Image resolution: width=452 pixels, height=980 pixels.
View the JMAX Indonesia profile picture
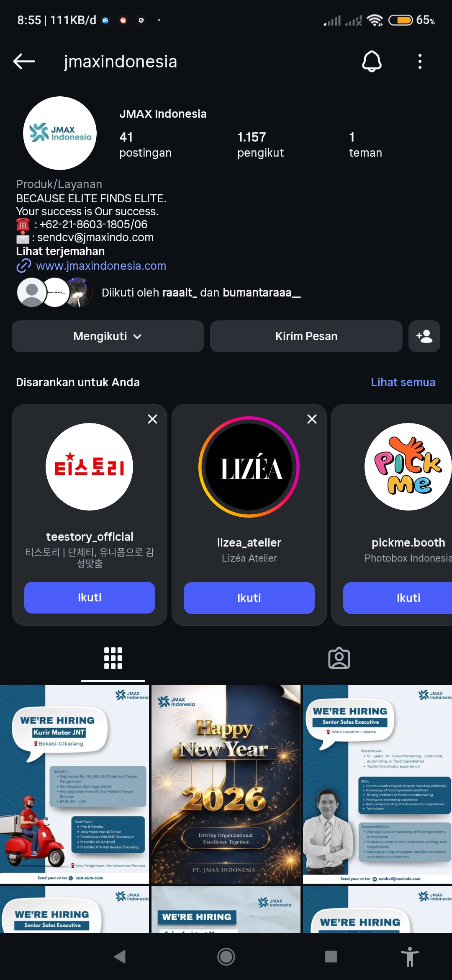pyautogui.click(x=60, y=133)
